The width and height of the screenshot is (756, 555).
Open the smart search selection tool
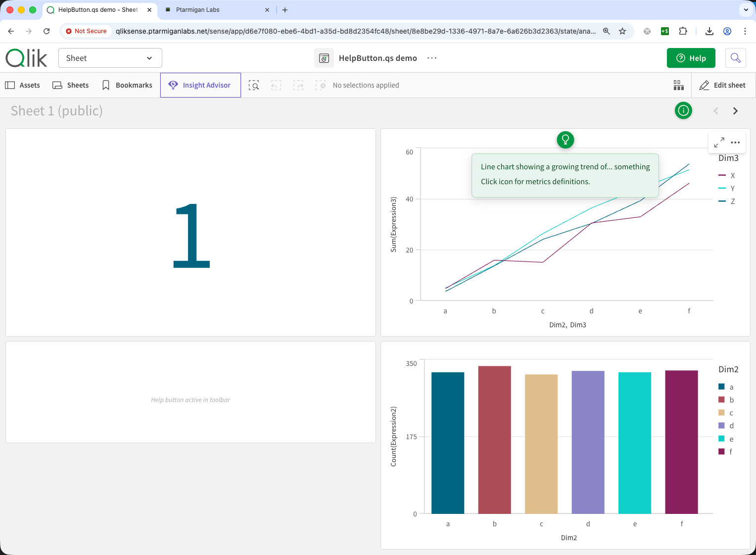pos(254,85)
